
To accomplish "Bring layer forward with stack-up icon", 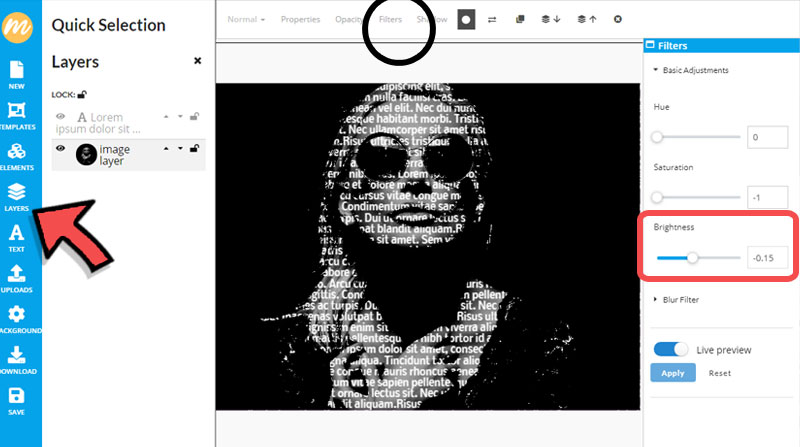I will pyautogui.click(x=586, y=19).
